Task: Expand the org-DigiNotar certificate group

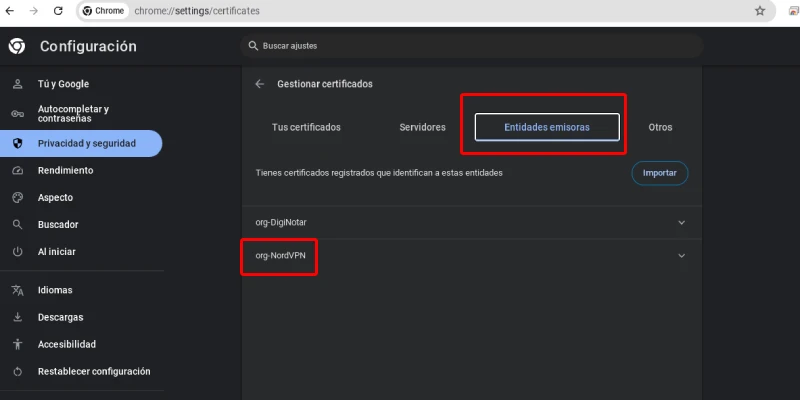Action: point(682,222)
